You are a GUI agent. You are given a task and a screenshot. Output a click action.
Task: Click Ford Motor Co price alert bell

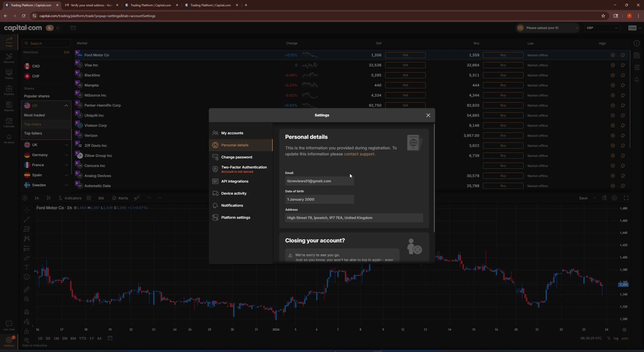tap(623, 55)
